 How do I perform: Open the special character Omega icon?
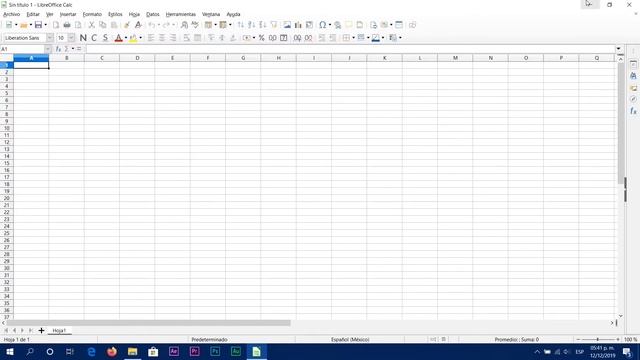click(x=322, y=25)
